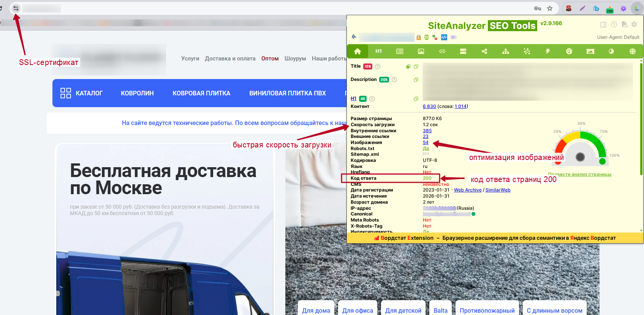The height and width of the screenshot is (315, 644).
Task: Click the SiteAnalyzer cube extension icon
Action: coord(637,8)
